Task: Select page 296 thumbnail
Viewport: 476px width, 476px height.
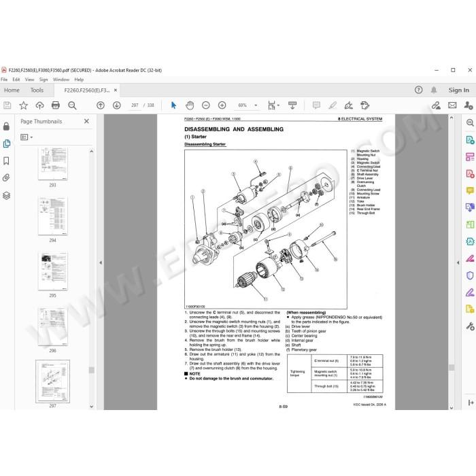Action: point(53,326)
